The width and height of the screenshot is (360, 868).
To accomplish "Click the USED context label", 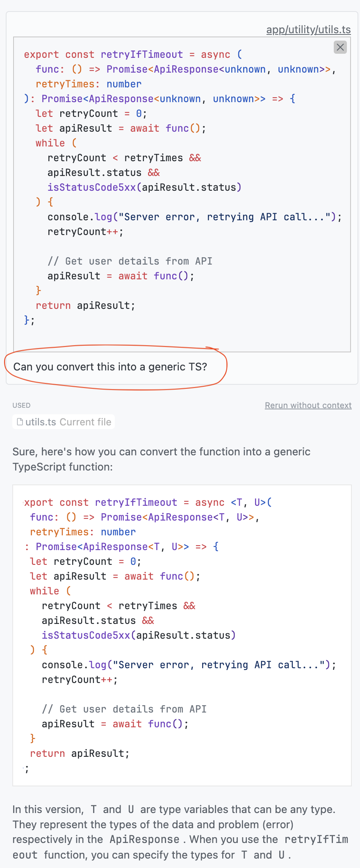I will 21,405.
